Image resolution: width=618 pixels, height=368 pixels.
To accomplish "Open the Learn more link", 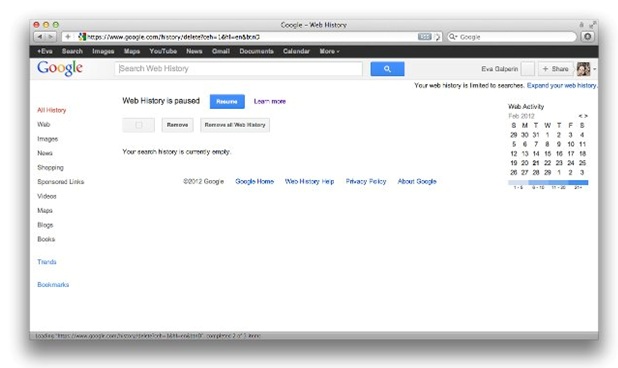I will click(270, 101).
